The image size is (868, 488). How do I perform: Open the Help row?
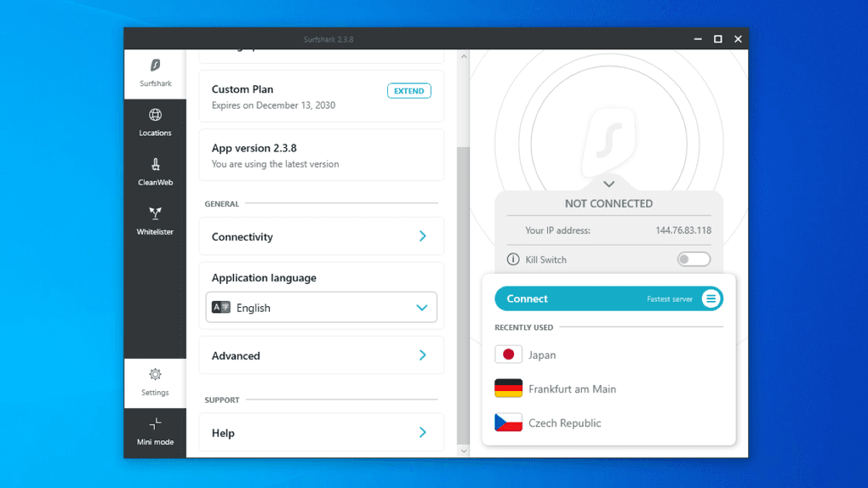tap(321, 432)
